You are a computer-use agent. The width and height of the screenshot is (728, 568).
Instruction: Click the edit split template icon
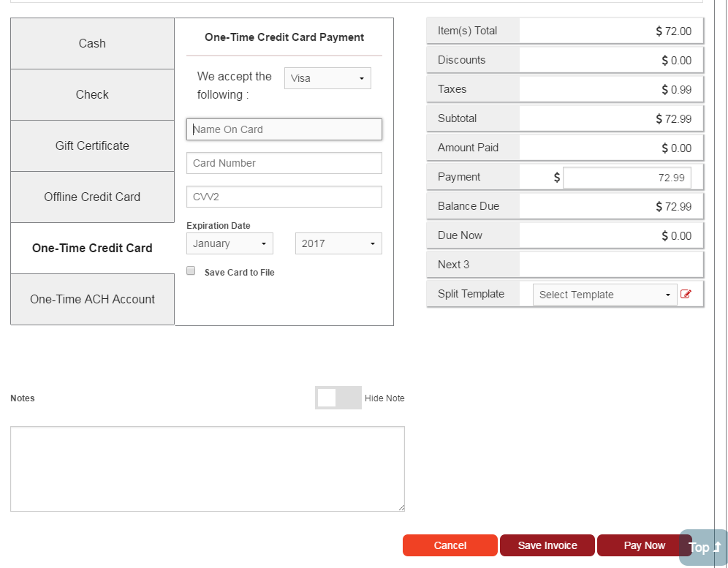[686, 294]
